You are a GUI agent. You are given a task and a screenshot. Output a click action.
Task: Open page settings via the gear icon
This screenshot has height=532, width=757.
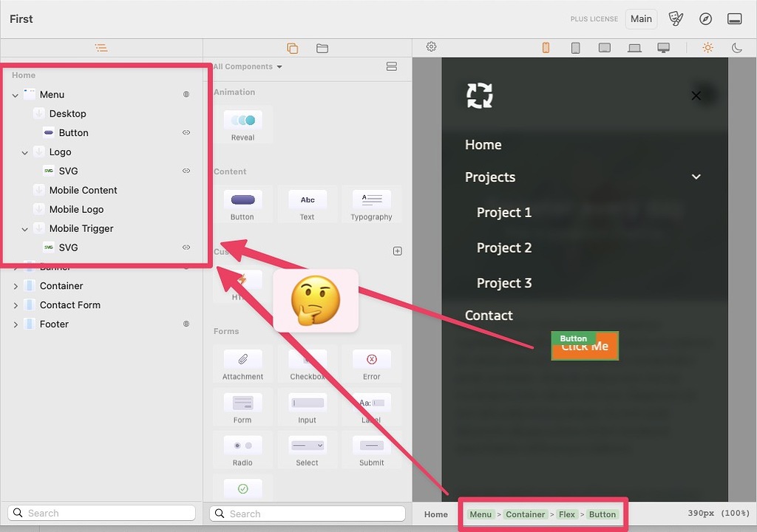click(x=431, y=47)
